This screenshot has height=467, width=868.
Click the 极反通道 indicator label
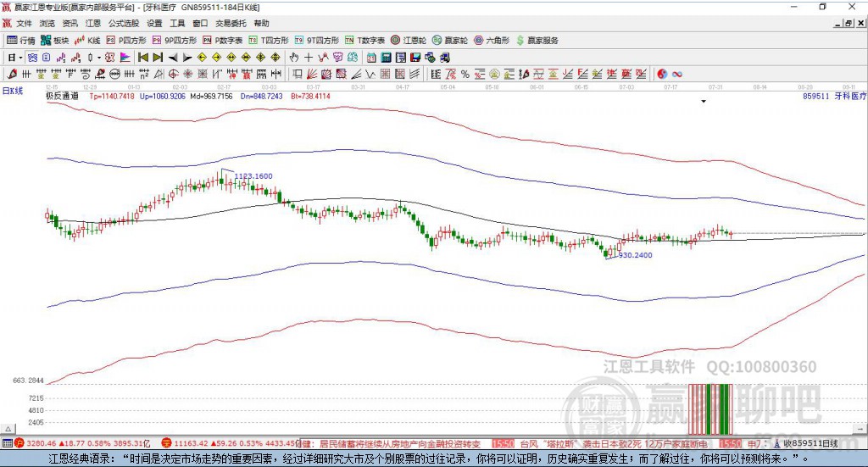[x=63, y=97]
